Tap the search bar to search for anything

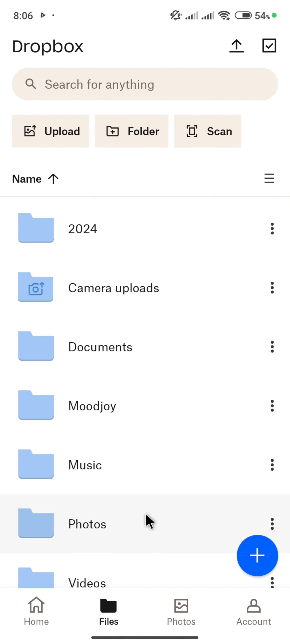point(145,84)
